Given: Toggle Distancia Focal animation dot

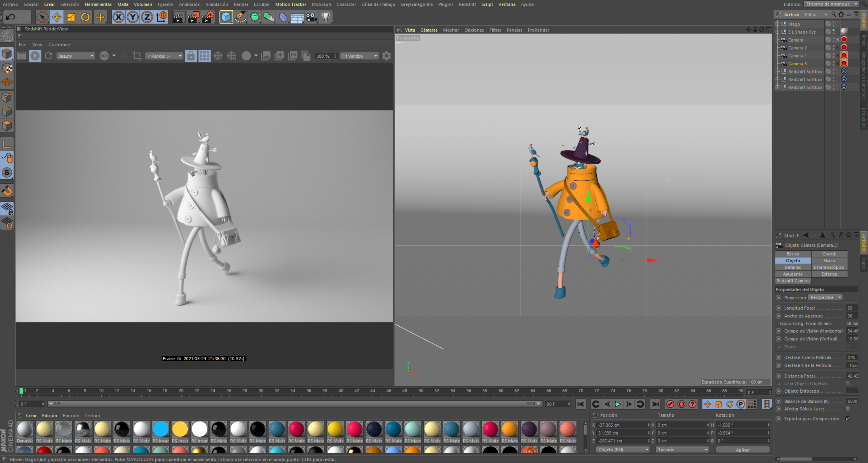Looking at the screenshot, I should 778,376.
